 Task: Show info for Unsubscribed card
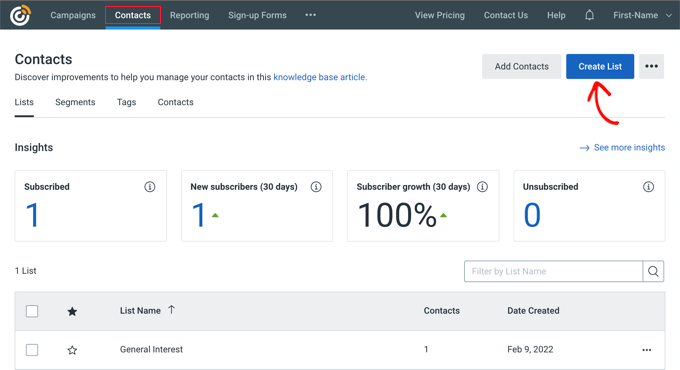[x=648, y=187]
